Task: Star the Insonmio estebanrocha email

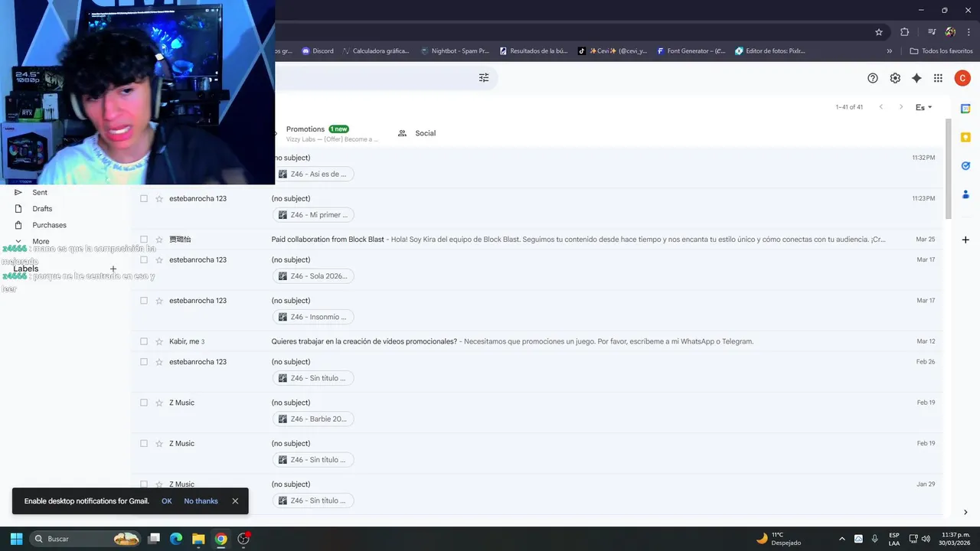Action: click(159, 301)
